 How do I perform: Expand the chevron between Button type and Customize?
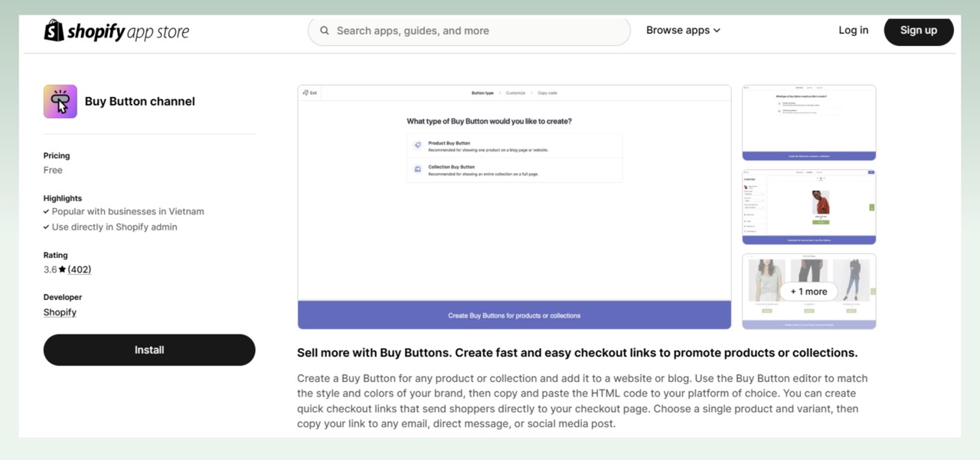[500, 93]
